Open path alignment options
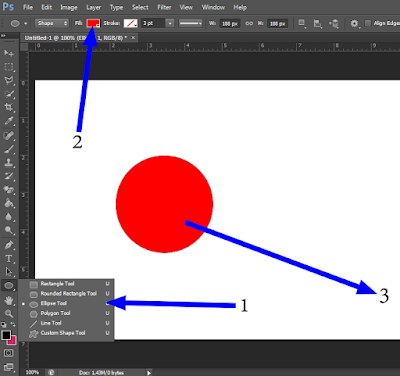Screen dimensions: 400x376 (318, 24)
